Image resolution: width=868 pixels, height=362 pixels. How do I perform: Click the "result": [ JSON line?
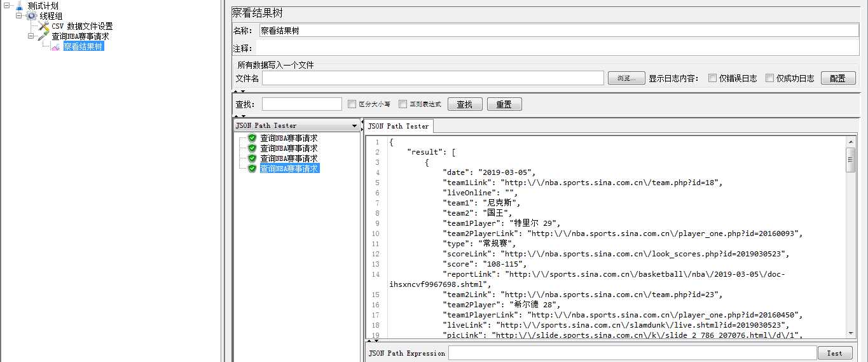[x=431, y=152]
